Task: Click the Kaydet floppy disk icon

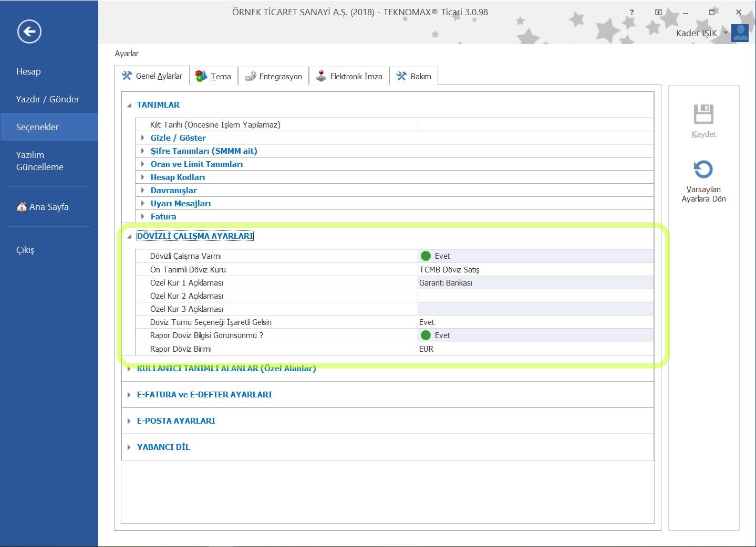Action: 703,114
